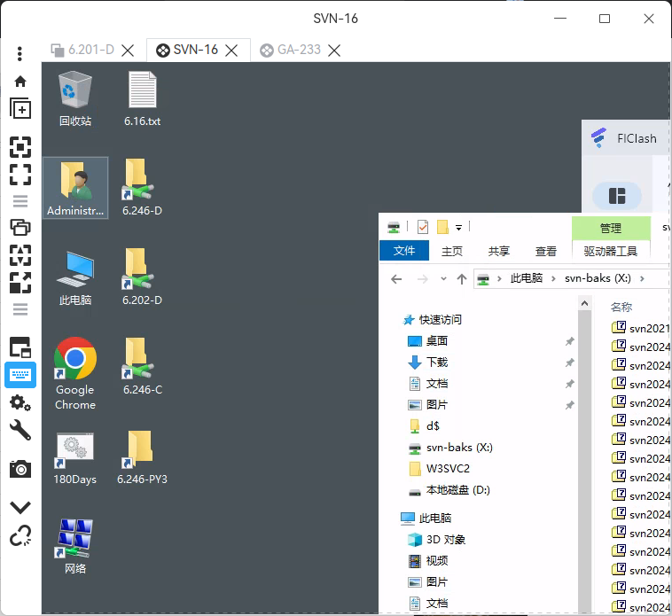Expand the chevron after 此电脑 in address bar
The height and width of the screenshot is (616, 672).
(x=553, y=279)
